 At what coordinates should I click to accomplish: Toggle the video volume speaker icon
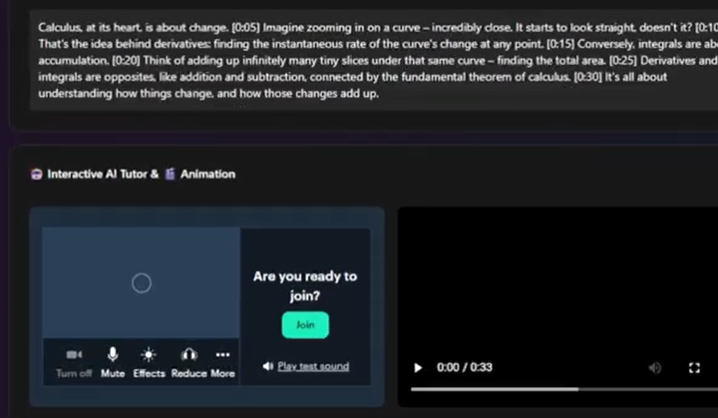pyautogui.click(x=655, y=368)
